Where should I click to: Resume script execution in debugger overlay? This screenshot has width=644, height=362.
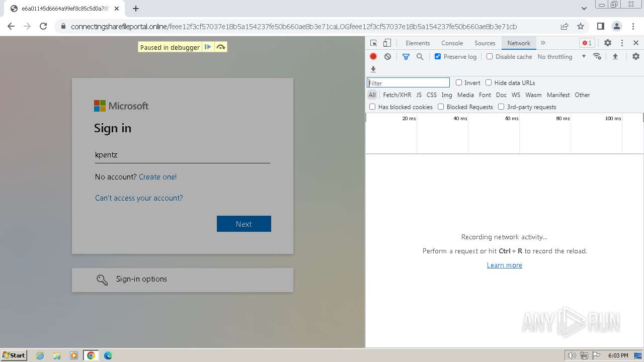[208, 47]
